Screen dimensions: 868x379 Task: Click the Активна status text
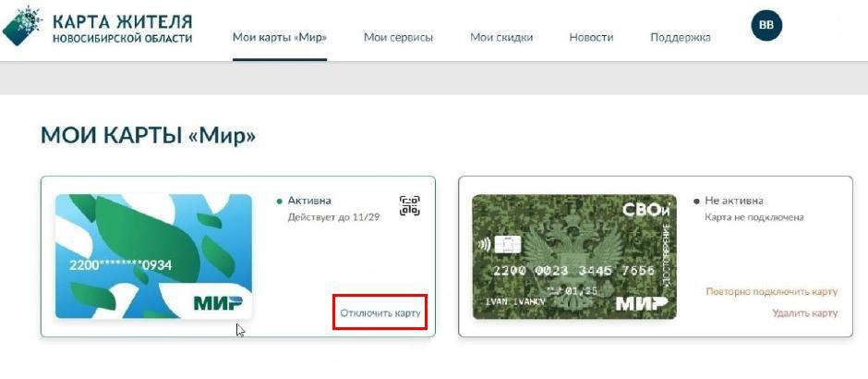309,201
